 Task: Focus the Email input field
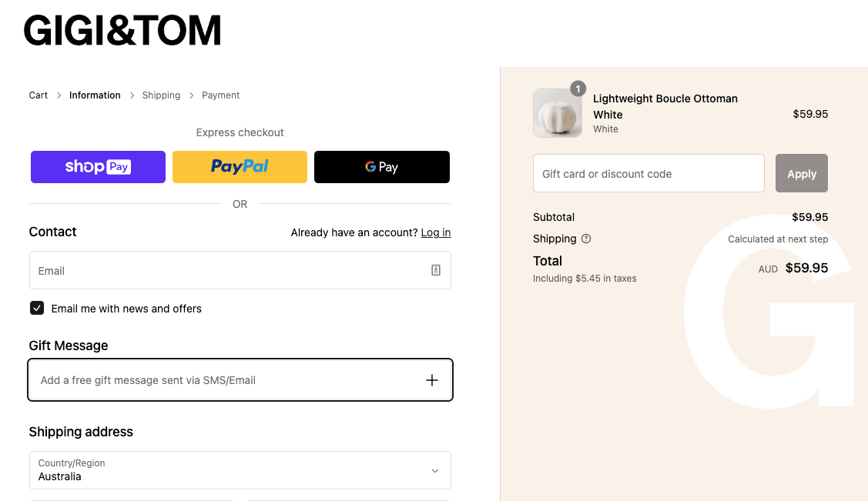(x=240, y=270)
